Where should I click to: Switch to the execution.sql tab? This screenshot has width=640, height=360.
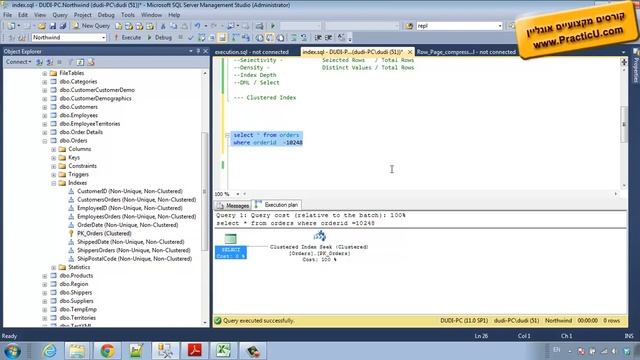coord(252,52)
